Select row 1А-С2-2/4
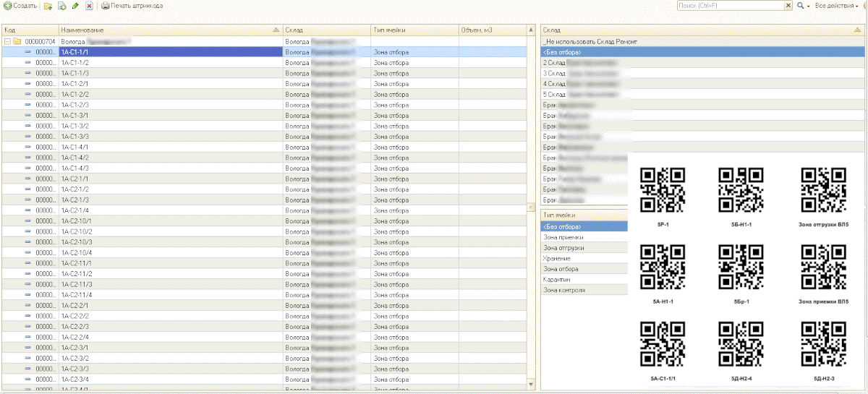This screenshot has width=868, height=394. click(264, 337)
